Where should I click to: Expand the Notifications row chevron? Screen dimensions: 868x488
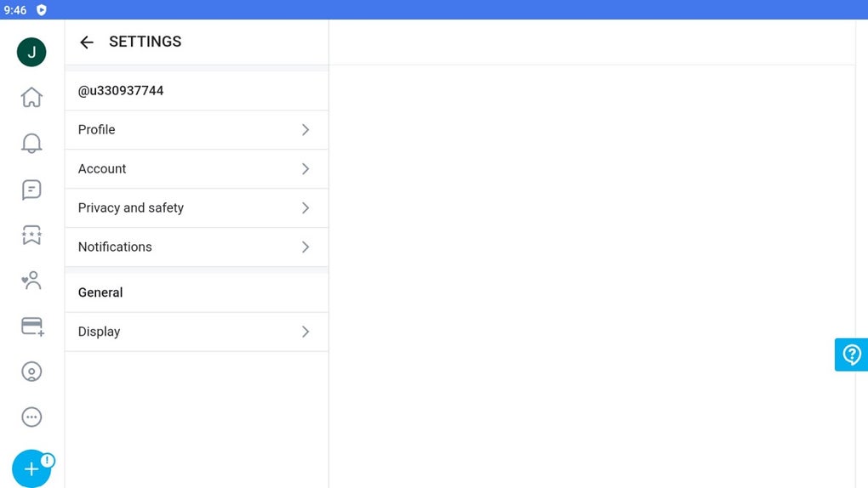(306, 247)
